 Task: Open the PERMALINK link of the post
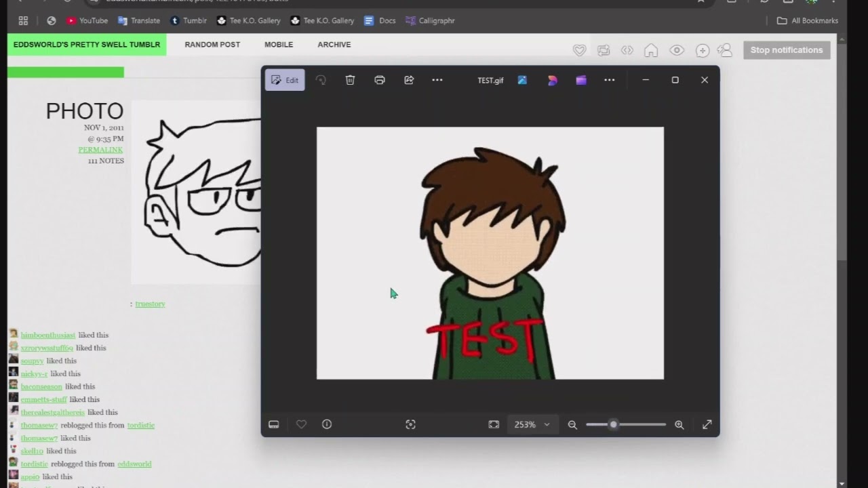click(x=100, y=150)
